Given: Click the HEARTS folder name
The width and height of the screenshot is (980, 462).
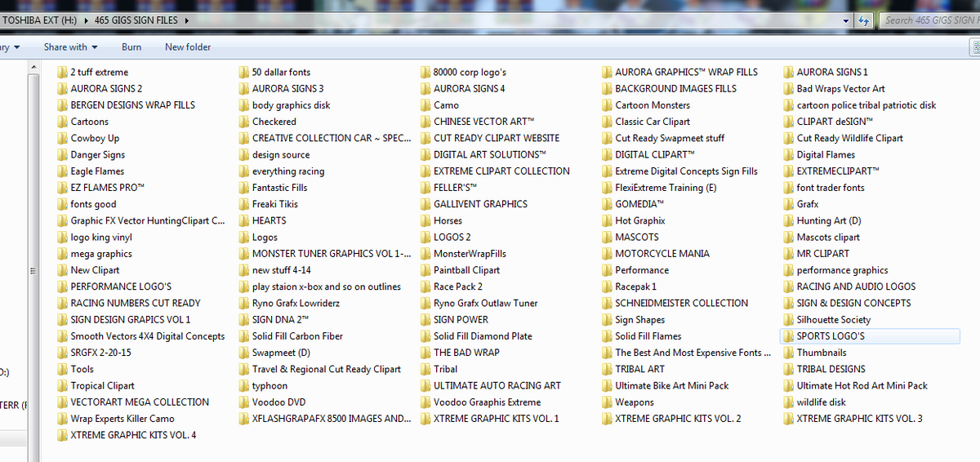Looking at the screenshot, I should pos(269,220).
